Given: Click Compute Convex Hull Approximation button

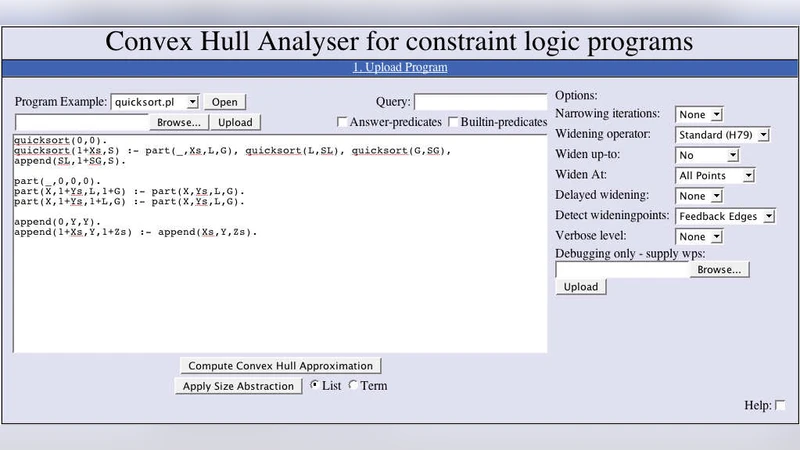Looking at the screenshot, I should coord(280,366).
